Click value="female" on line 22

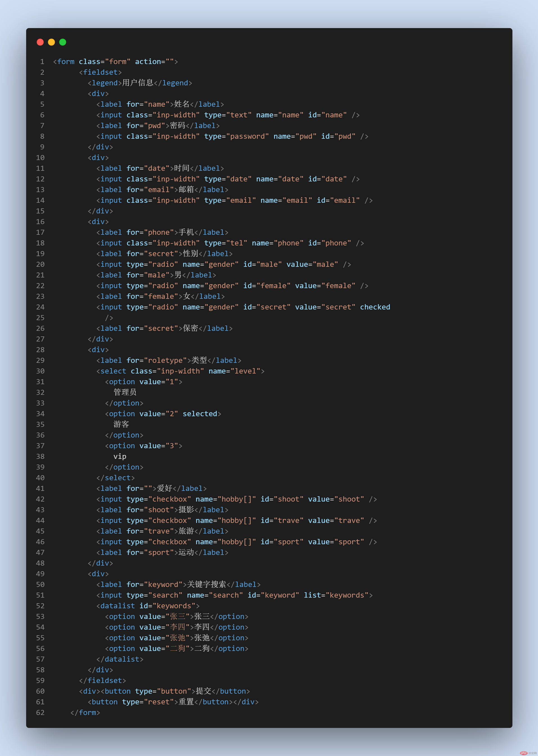click(x=325, y=286)
